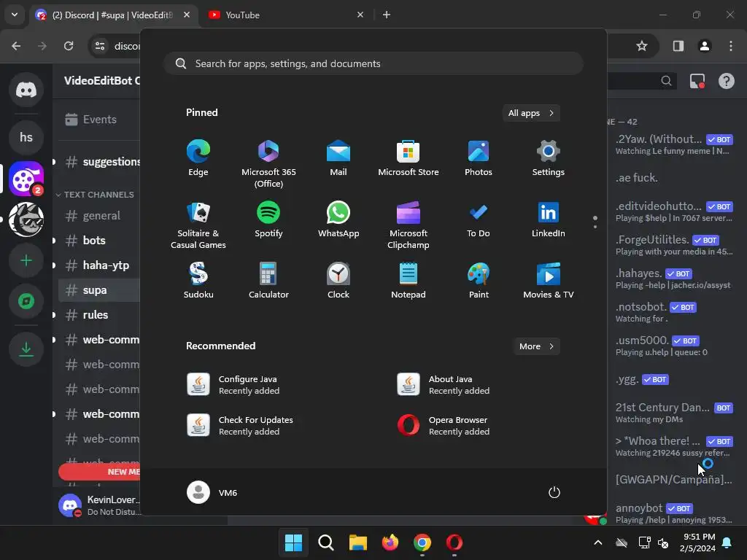
Task: Open a new browser tab
Action: [387, 15]
